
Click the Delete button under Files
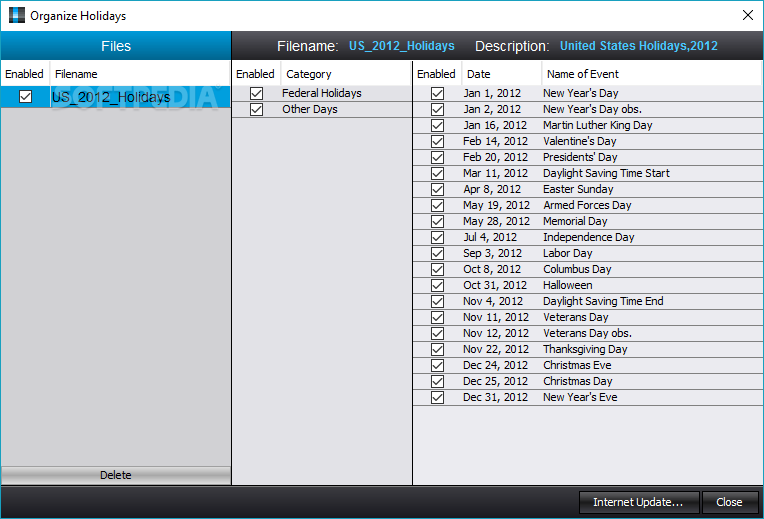tap(115, 475)
